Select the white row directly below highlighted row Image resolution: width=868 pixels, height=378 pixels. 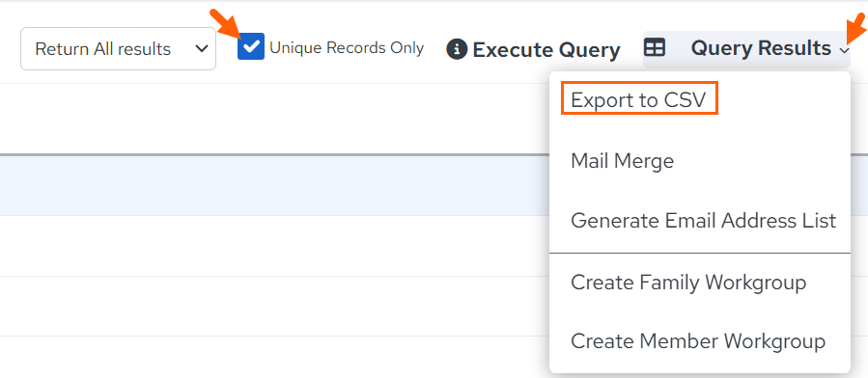(x=274, y=246)
